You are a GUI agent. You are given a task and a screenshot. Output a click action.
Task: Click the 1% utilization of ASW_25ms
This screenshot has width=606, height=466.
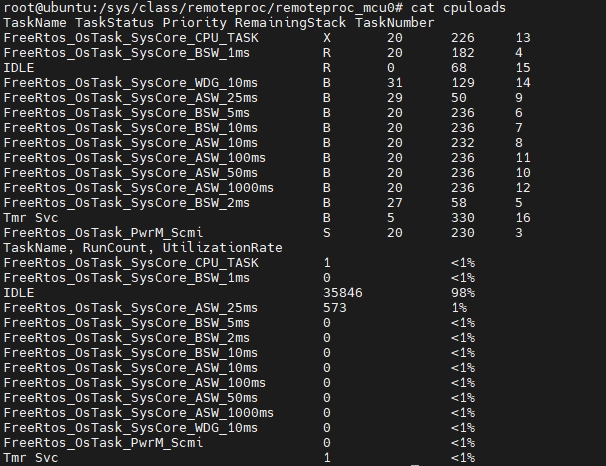[459, 308]
